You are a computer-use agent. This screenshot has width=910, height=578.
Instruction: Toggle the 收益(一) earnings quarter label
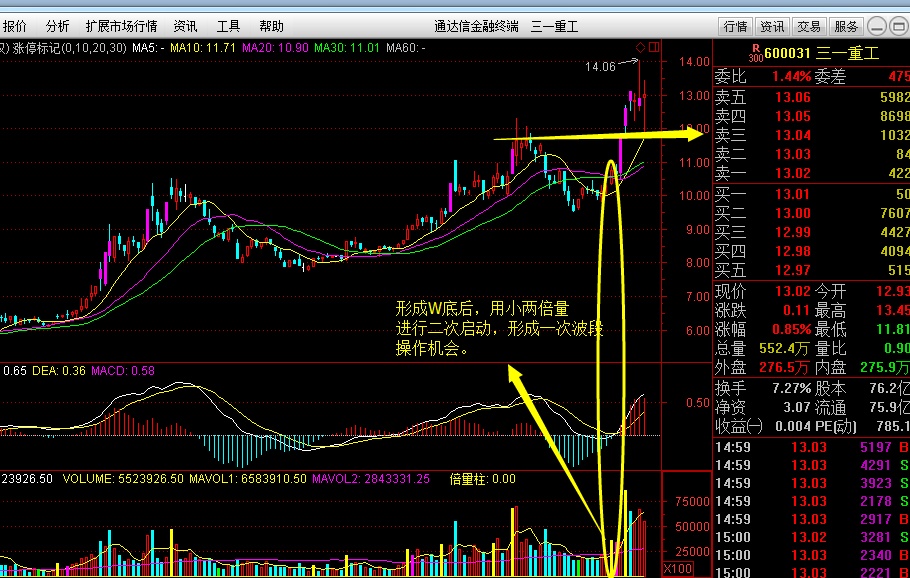coord(738,425)
